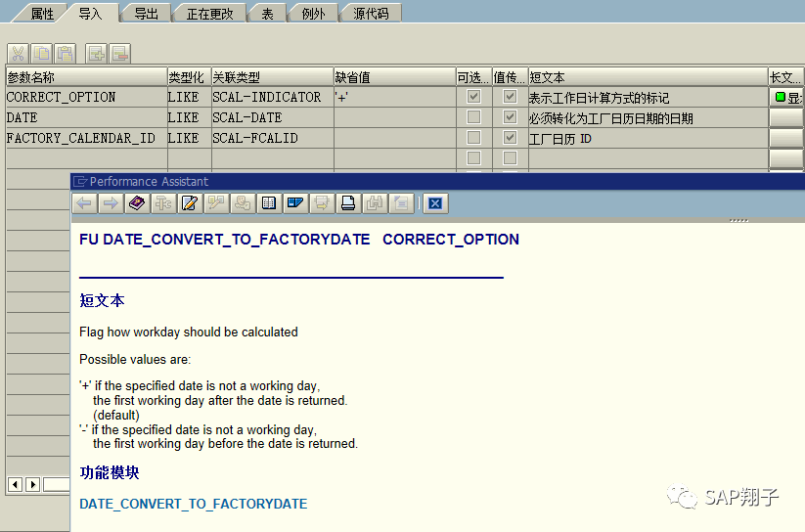Click the default value '+' cell
Screen dimensions: 805x532
tap(395, 97)
